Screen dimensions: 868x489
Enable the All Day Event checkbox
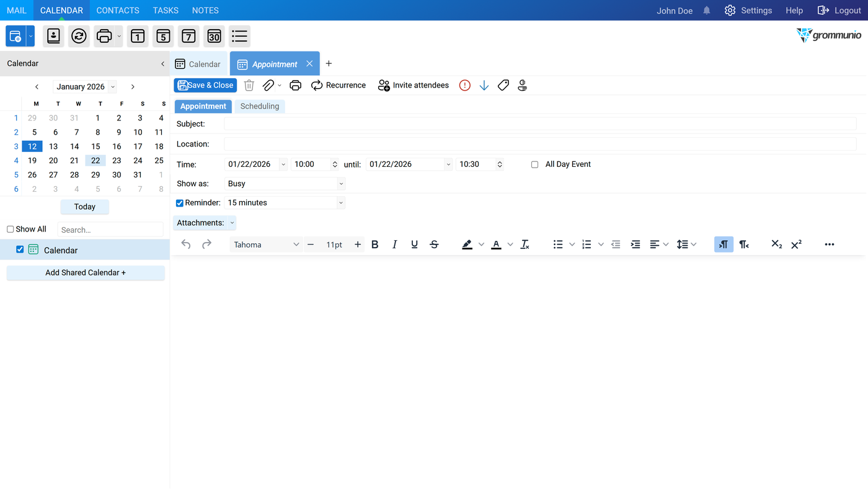click(x=534, y=164)
